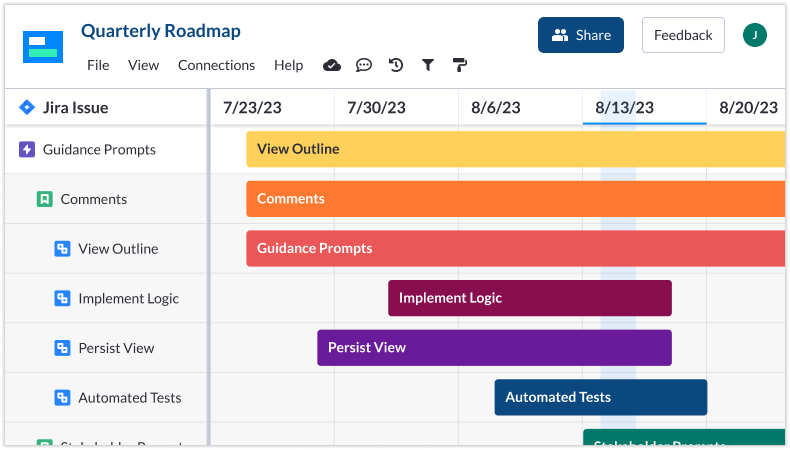Click the subtask icon beside View Outline
The width and height of the screenshot is (790, 450).
click(x=62, y=248)
